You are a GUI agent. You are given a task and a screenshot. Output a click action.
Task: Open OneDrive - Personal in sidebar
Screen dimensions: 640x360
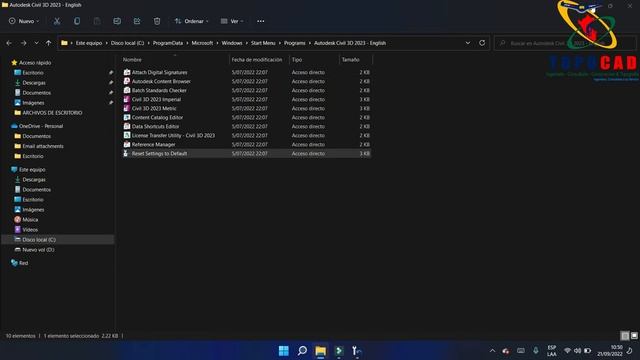pyautogui.click(x=41, y=126)
